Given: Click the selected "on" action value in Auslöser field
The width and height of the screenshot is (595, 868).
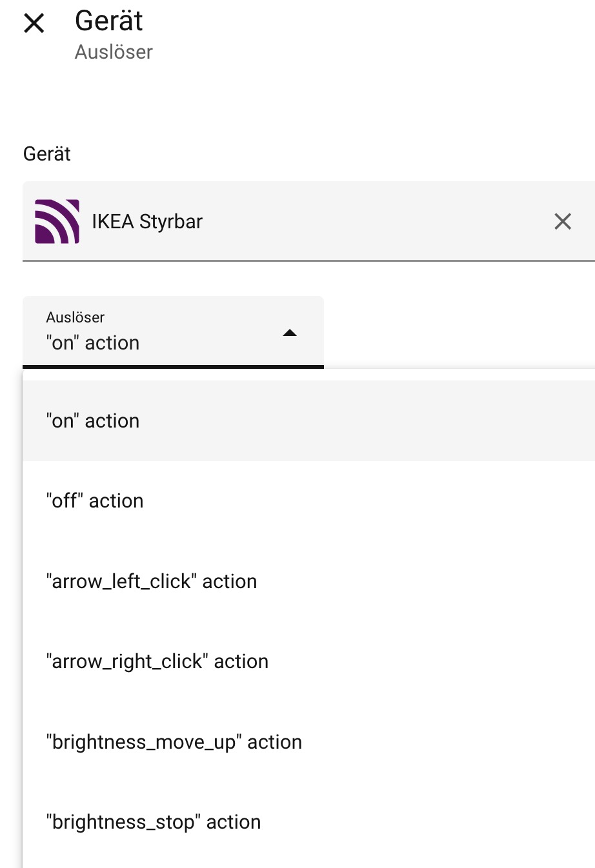Looking at the screenshot, I should [x=93, y=343].
